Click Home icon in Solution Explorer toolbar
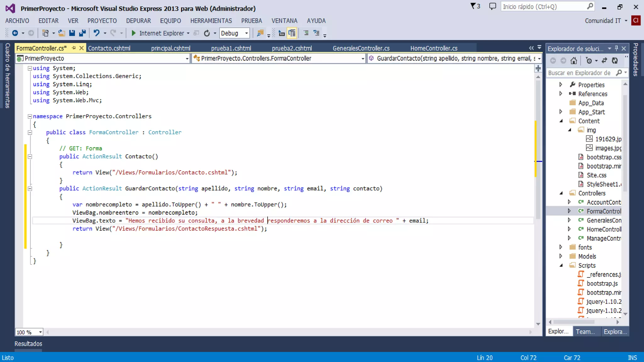This screenshot has width=644, height=362. 574,61
